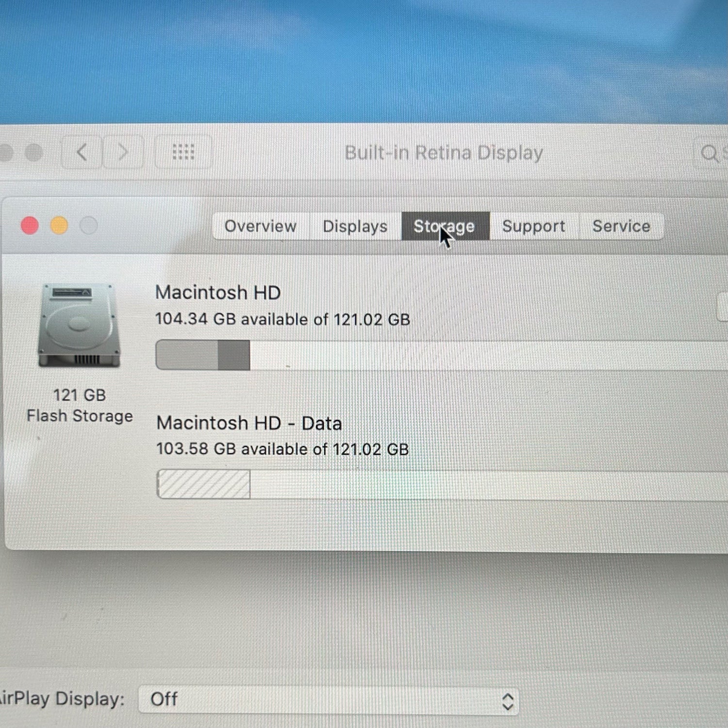Click the Built-in Retina Display window title

[x=444, y=153]
